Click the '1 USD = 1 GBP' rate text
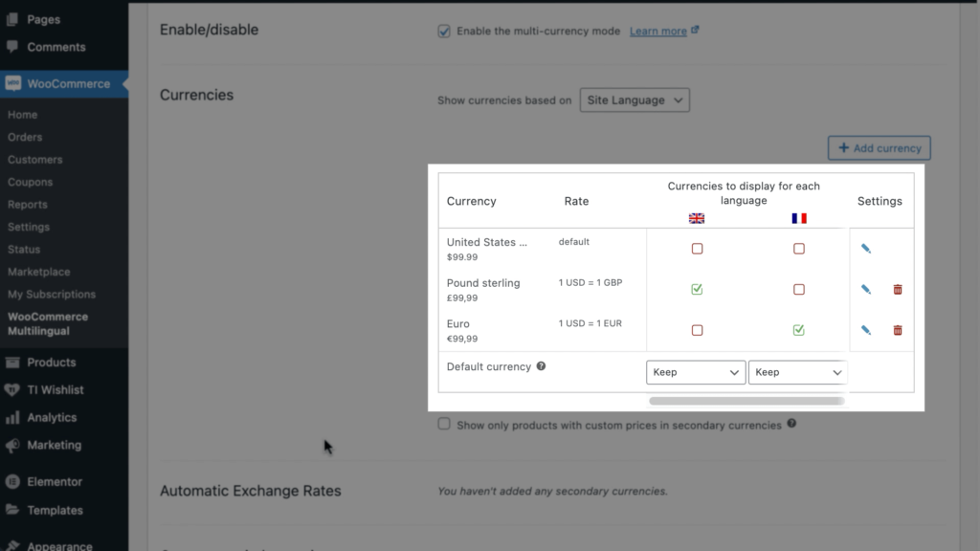Viewport: 980px width, 551px height. tap(590, 283)
